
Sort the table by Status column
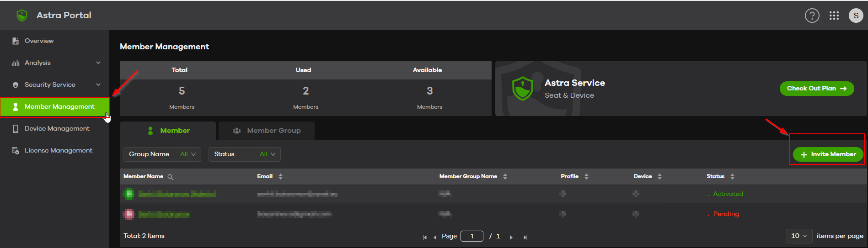[732, 176]
